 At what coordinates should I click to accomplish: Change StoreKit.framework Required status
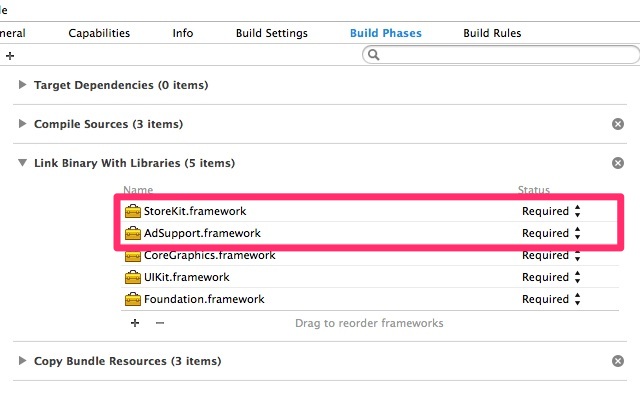point(551,211)
